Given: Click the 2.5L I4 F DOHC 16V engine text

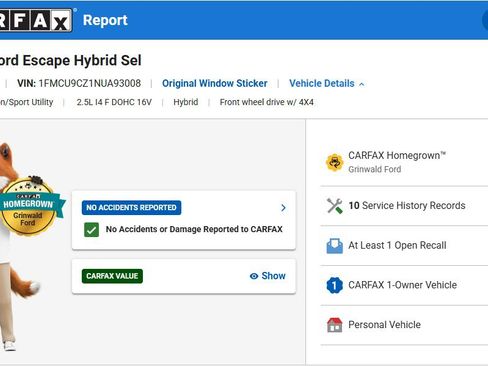Looking at the screenshot, I should pos(114,102).
